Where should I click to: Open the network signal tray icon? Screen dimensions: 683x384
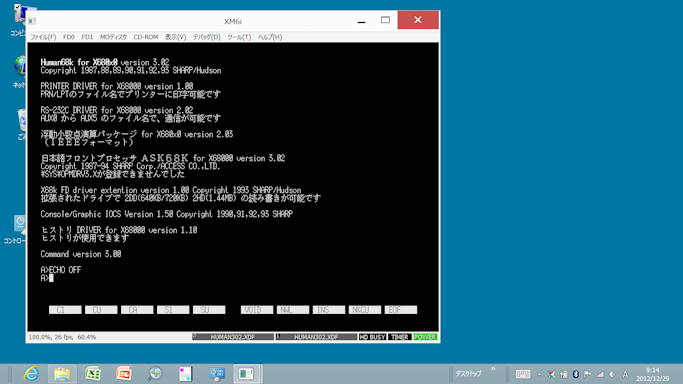coord(600,374)
